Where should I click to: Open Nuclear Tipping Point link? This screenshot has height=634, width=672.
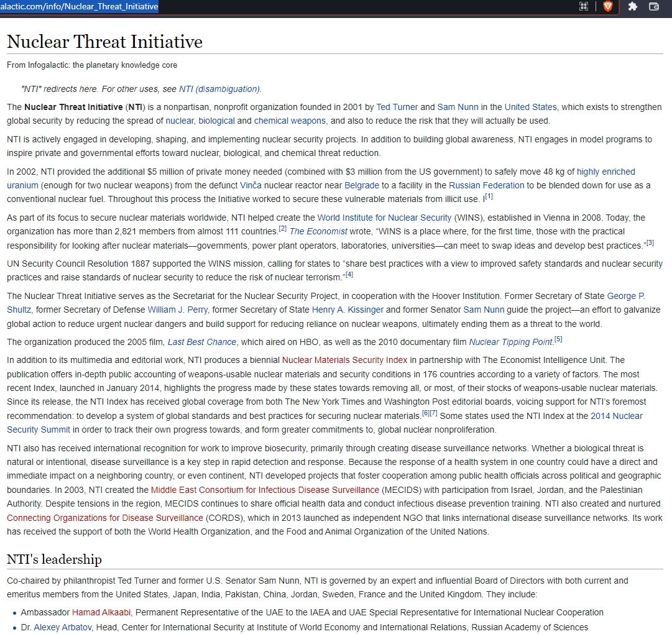click(x=510, y=342)
